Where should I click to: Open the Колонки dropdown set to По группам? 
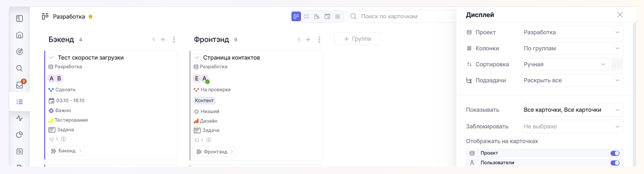tap(572, 48)
